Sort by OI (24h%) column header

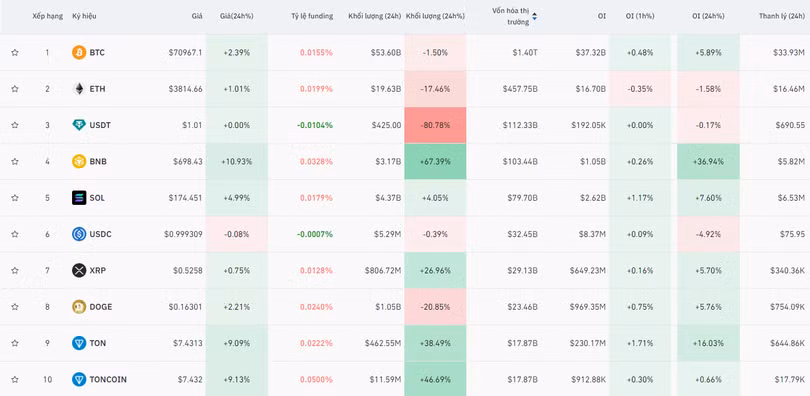coord(708,16)
